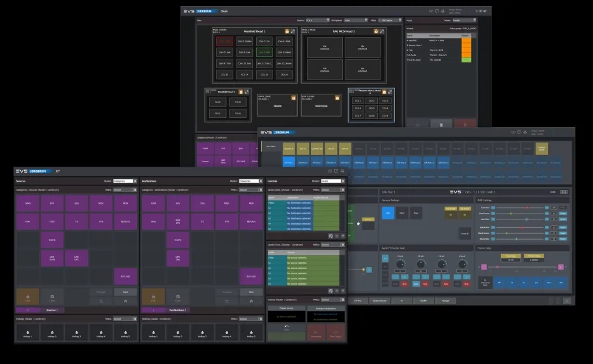Toggle Black Green checkbox in RGB Settings
Screen dimensions: 593x364
(493, 233)
